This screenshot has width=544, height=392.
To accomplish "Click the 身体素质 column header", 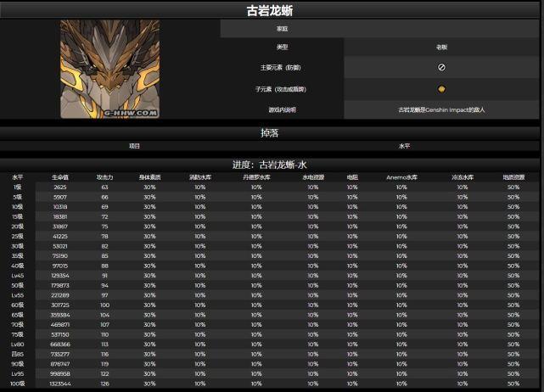I will pos(149,177).
